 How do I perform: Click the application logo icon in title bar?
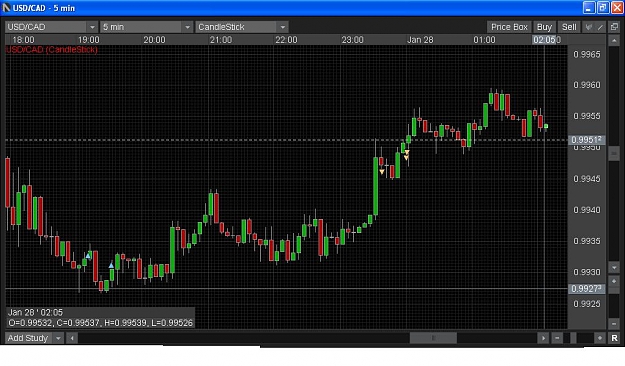click(x=6, y=8)
